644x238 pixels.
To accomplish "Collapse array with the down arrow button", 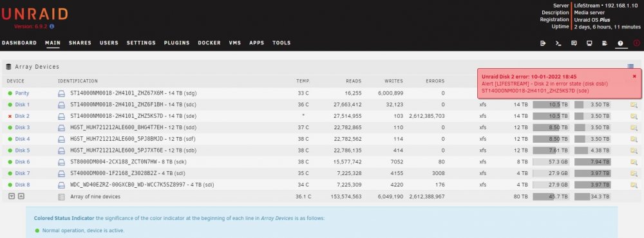I will pyautogui.click(x=12, y=197).
